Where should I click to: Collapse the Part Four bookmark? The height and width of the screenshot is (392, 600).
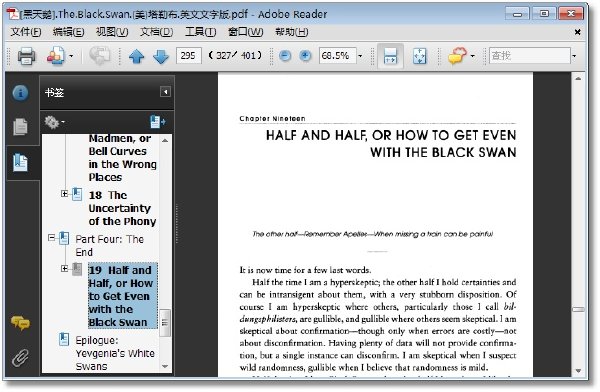point(51,238)
